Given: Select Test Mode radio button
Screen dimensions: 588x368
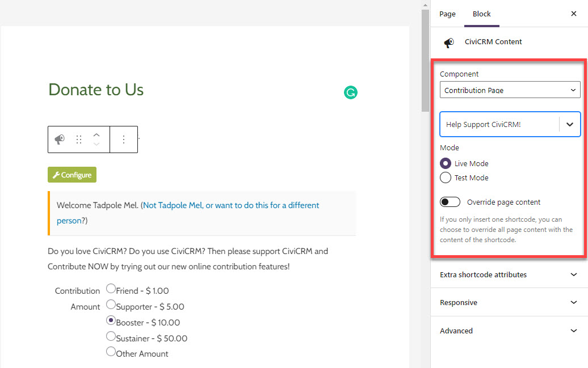Looking at the screenshot, I should (x=446, y=177).
